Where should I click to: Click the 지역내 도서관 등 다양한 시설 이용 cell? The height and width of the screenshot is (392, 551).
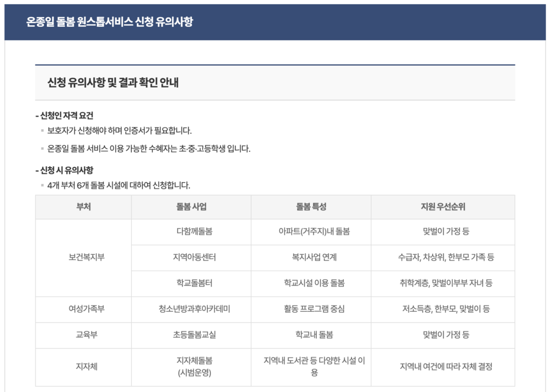[x=311, y=367]
